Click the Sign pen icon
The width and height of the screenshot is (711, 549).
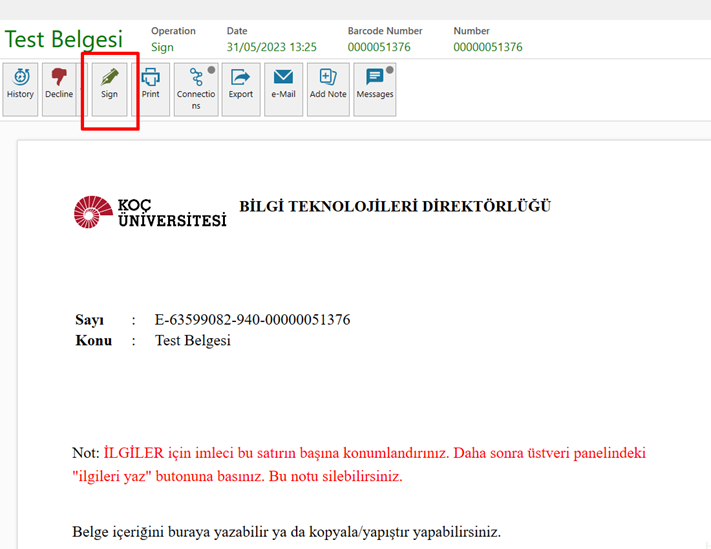(x=109, y=77)
